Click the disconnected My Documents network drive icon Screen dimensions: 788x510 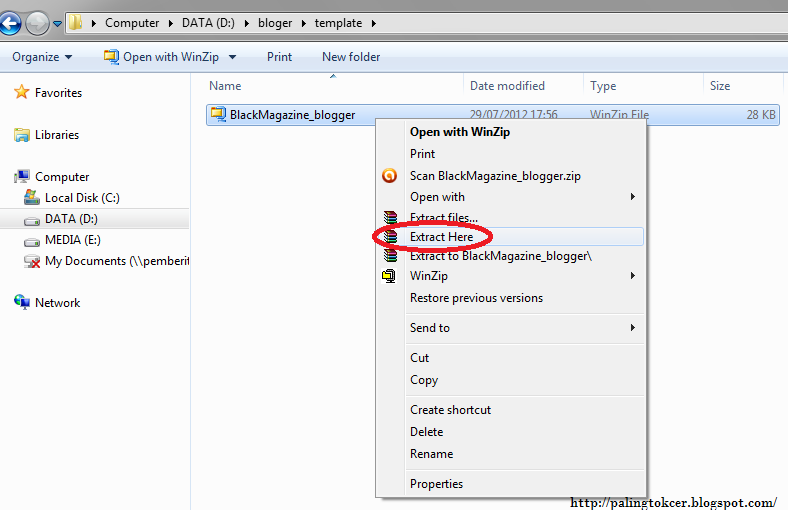(32, 261)
